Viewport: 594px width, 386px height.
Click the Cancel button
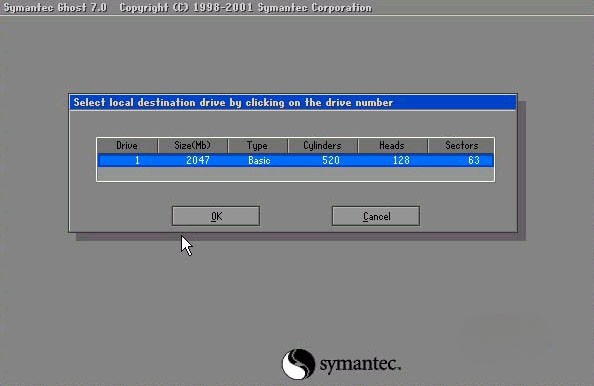[x=376, y=216]
